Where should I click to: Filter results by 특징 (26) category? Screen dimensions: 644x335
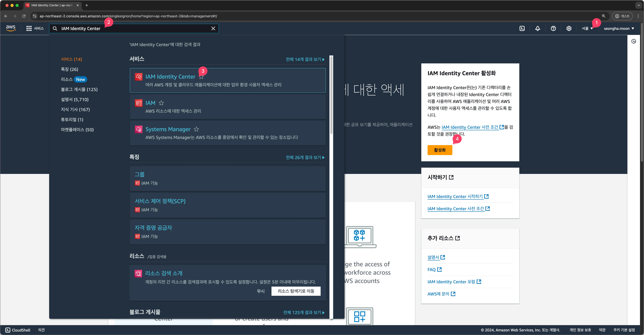[70, 69]
